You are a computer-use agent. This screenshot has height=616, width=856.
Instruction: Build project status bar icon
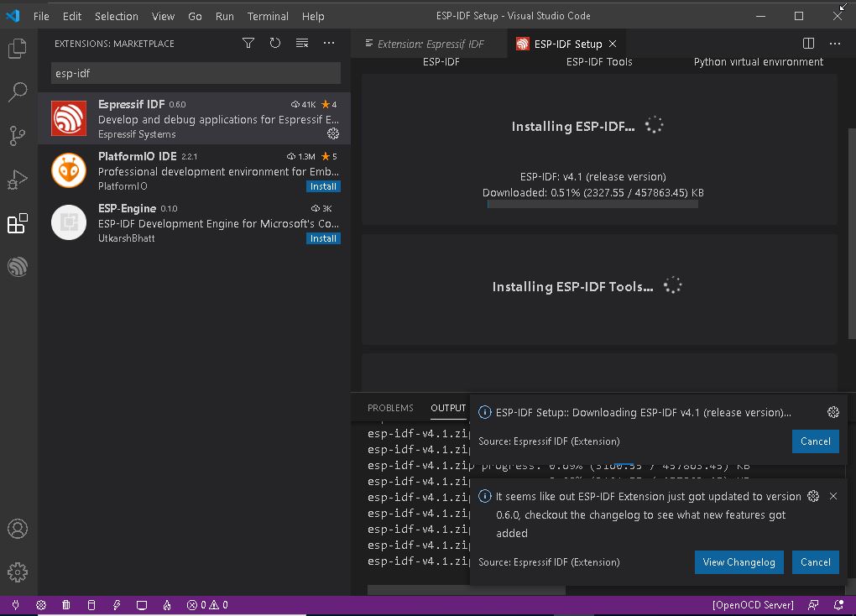click(x=91, y=604)
